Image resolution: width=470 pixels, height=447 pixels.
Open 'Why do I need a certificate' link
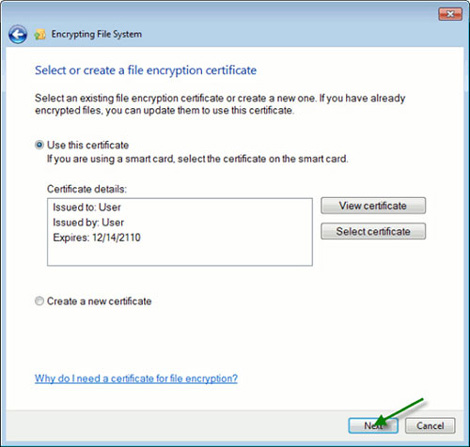pyautogui.click(x=136, y=378)
